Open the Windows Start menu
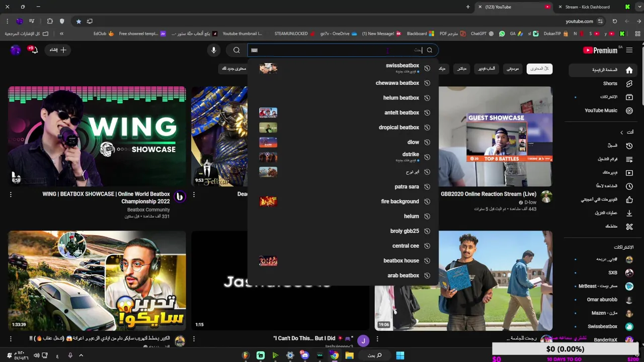This screenshot has height=362, width=644. click(x=400, y=355)
